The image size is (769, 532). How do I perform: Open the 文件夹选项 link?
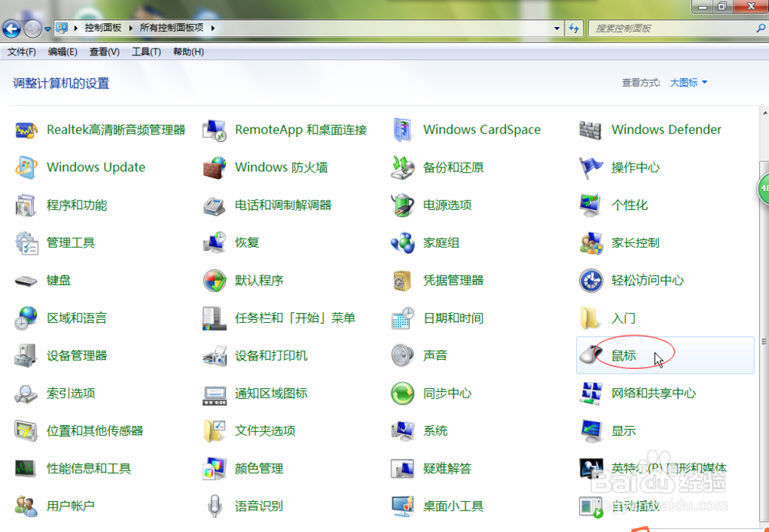click(265, 431)
